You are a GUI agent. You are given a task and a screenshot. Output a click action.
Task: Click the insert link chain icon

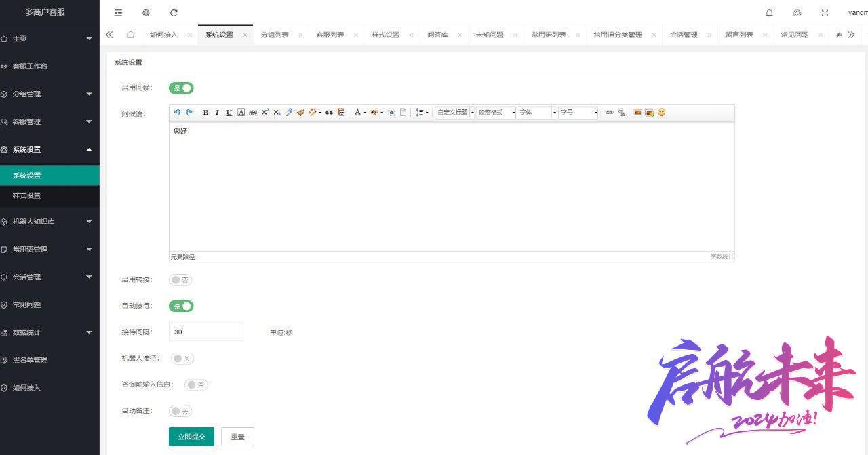(609, 113)
